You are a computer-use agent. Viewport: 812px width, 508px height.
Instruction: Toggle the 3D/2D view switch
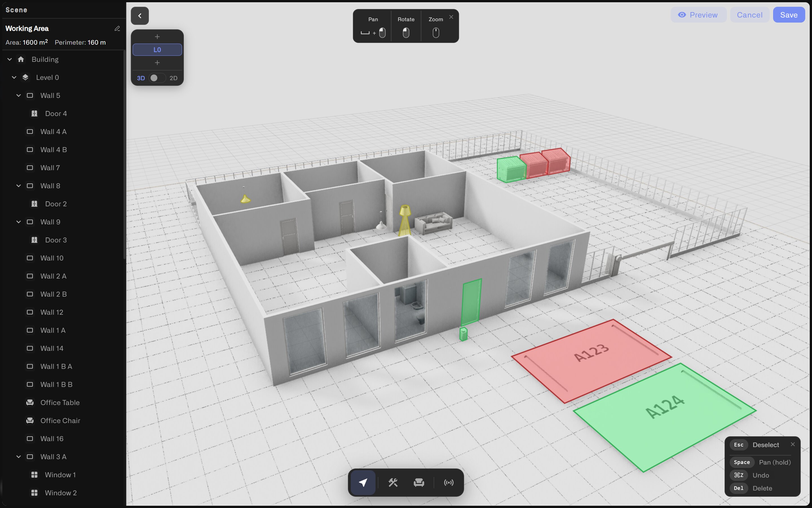point(157,78)
